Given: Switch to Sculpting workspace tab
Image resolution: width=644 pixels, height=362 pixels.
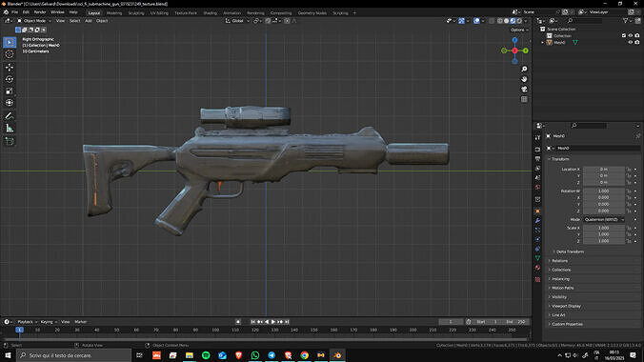Looking at the screenshot, I should (136, 13).
